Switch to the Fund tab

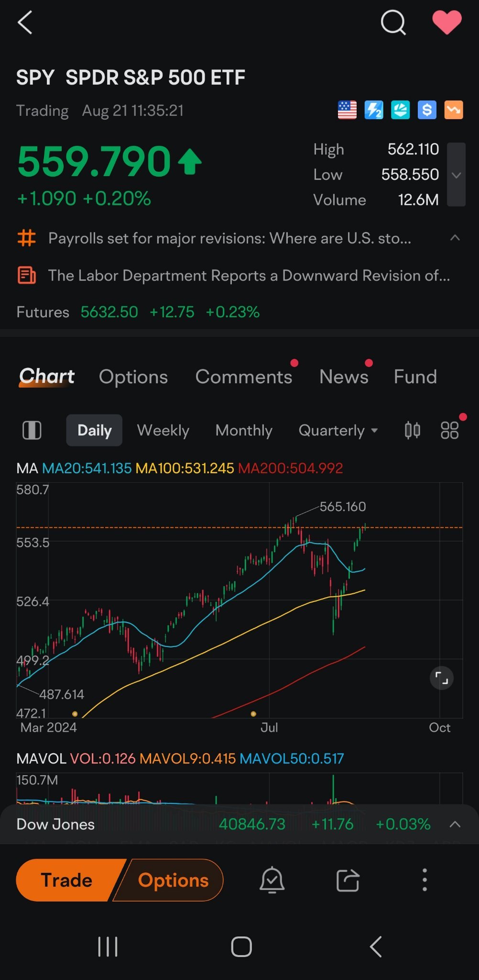pos(415,377)
